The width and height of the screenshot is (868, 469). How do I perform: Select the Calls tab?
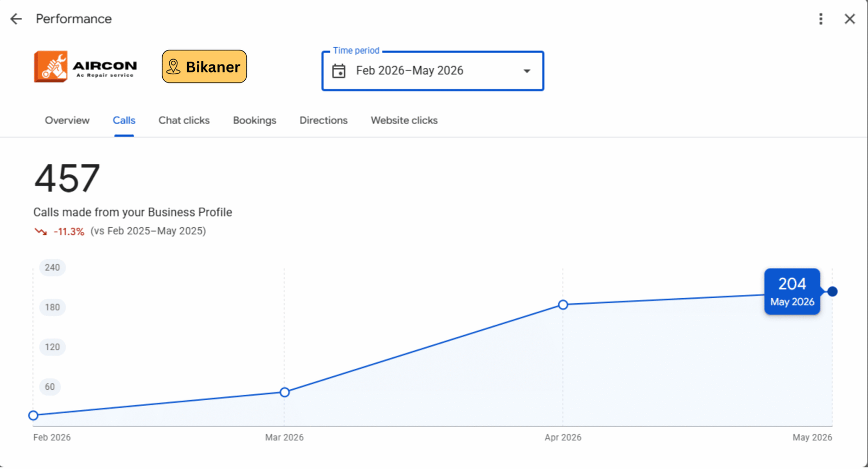coord(124,120)
